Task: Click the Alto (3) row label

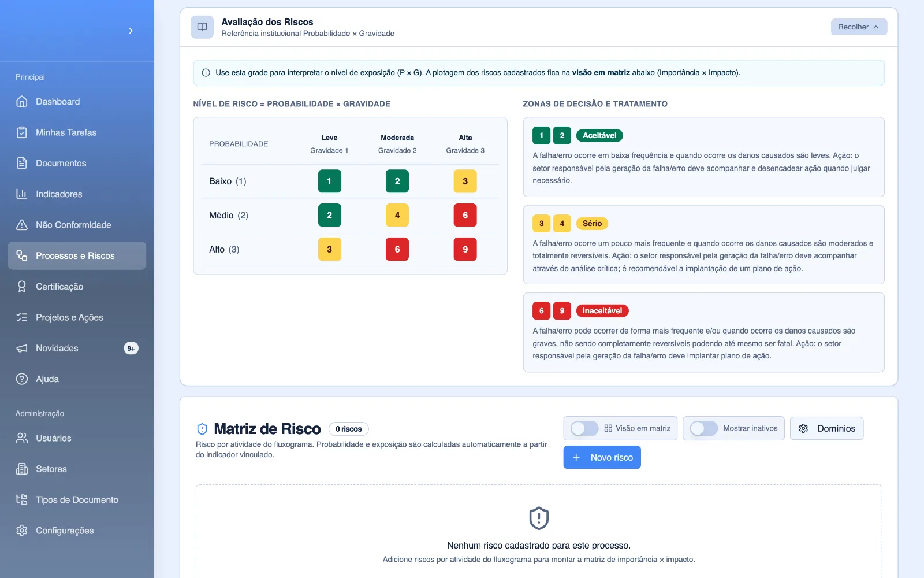Action: pos(224,250)
